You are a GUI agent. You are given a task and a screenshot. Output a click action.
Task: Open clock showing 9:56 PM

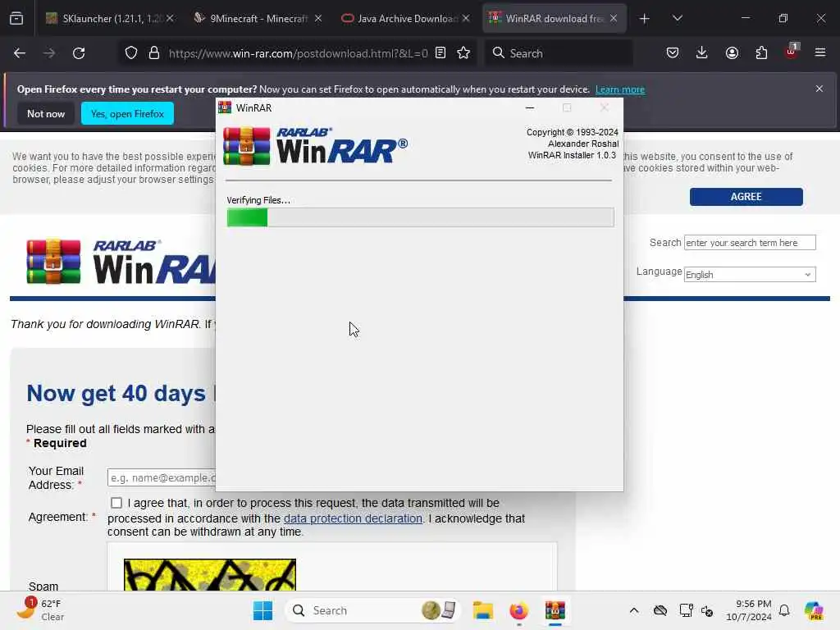(748, 610)
